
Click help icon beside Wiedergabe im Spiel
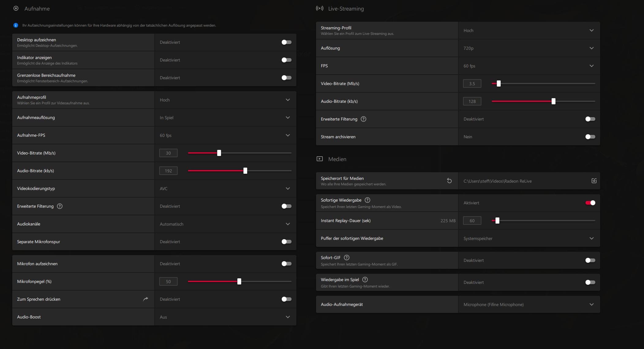(x=365, y=280)
